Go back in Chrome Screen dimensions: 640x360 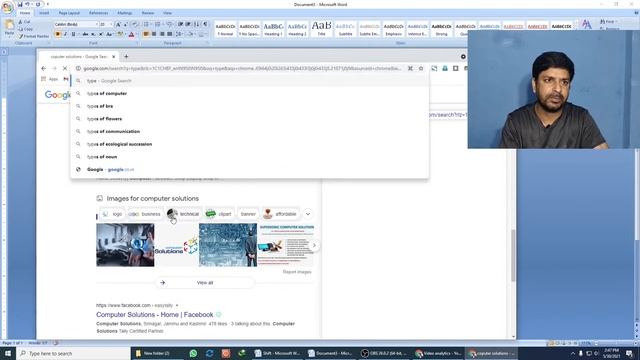(x=44, y=69)
